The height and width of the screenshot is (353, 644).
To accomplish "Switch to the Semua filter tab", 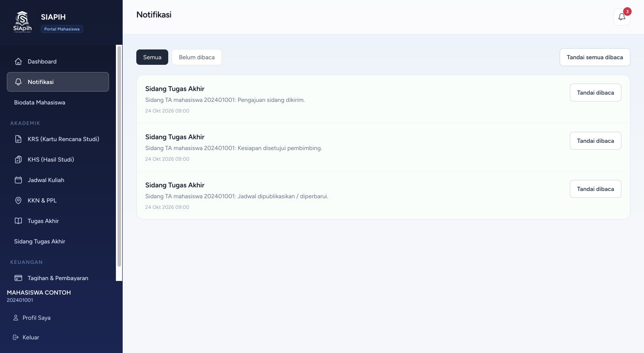I will 152,57.
